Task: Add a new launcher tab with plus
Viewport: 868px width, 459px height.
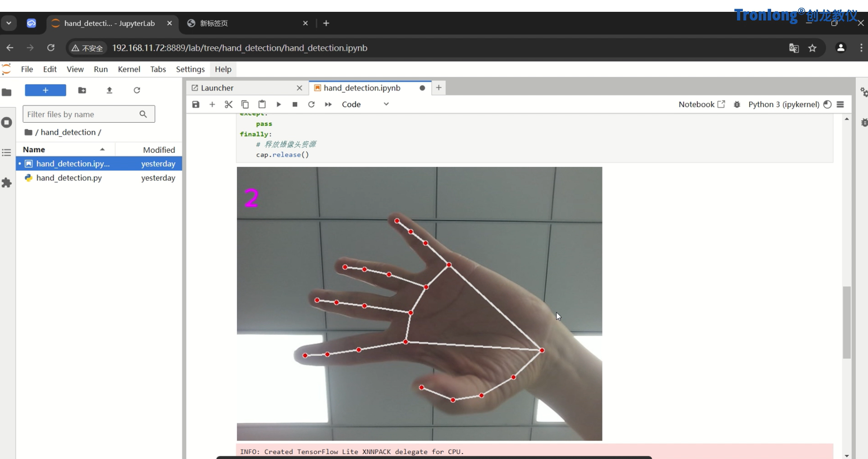Action: [x=438, y=88]
